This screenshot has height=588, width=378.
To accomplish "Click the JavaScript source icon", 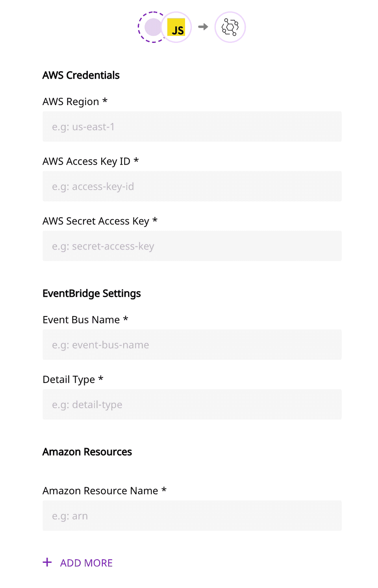I will tap(176, 27).
